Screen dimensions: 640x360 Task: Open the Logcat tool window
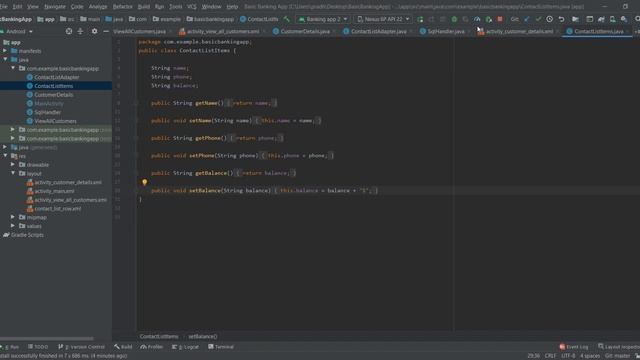pyautogui.click(x=185, y=347)
